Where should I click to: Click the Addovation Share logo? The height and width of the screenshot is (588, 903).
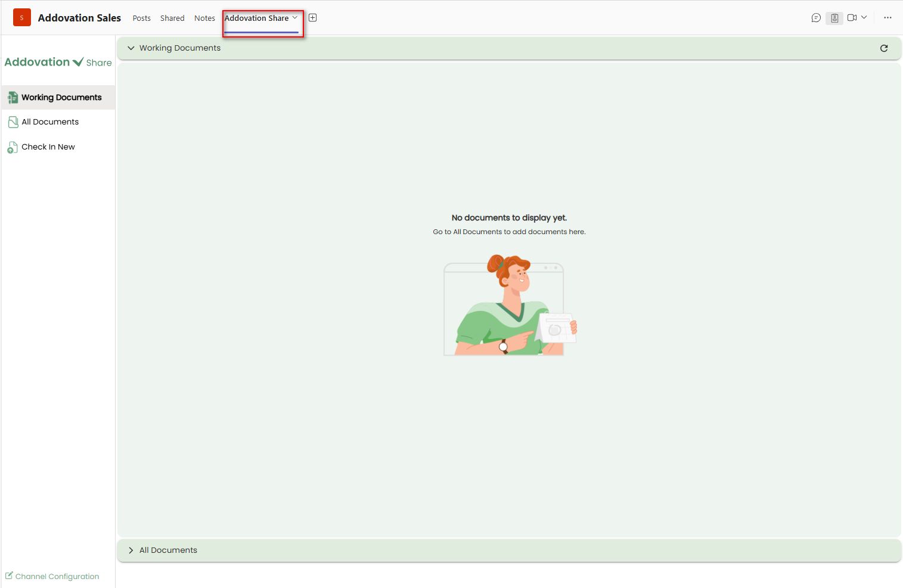[x=58, y=62]
